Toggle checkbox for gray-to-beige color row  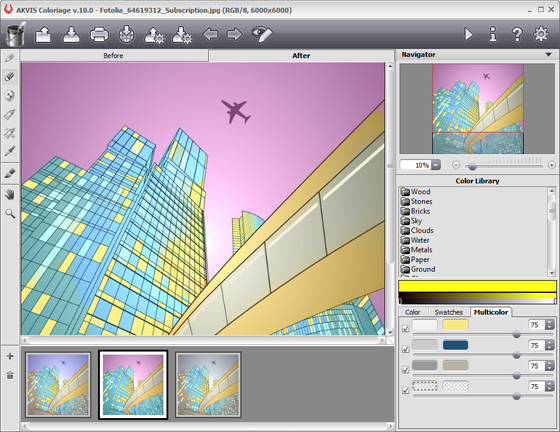click(405, 370)
